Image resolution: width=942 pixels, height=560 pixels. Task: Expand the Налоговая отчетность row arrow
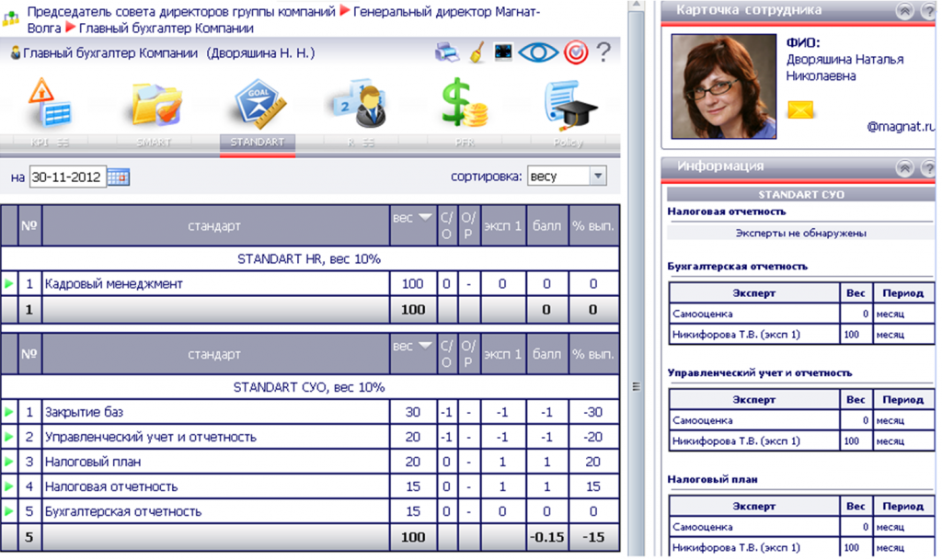(8, 486)
